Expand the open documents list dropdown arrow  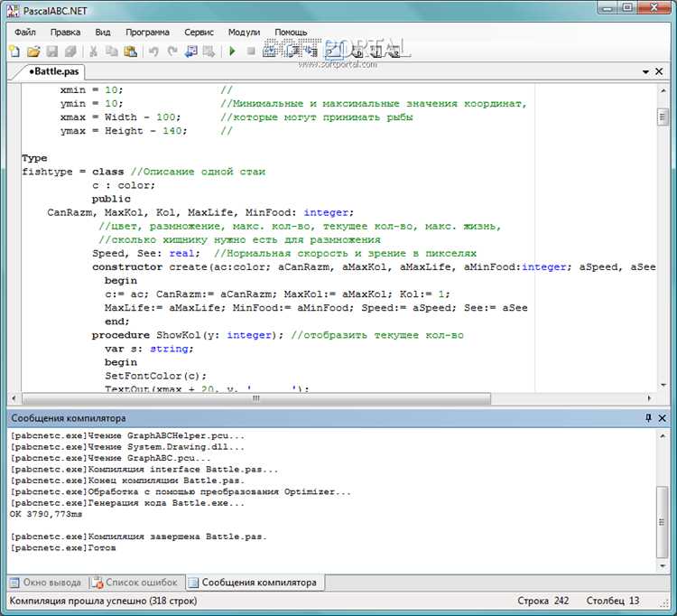pyautogui.click(x=645, y=71)
